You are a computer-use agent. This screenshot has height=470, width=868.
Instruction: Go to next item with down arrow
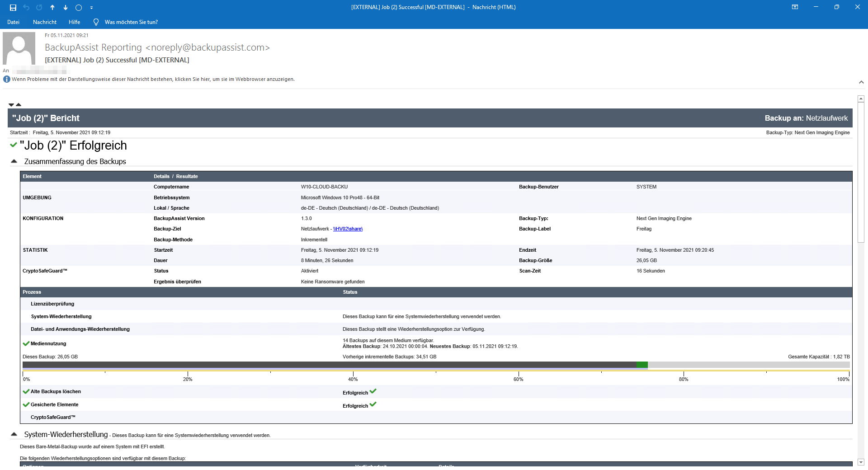click(66, 7)
